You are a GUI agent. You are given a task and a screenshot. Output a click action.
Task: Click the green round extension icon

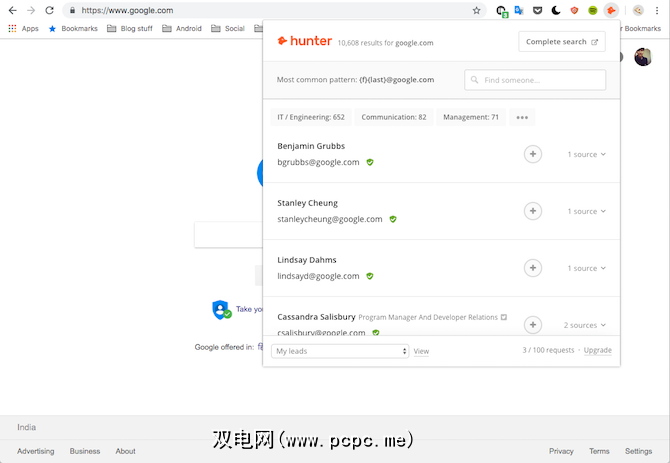593,10
